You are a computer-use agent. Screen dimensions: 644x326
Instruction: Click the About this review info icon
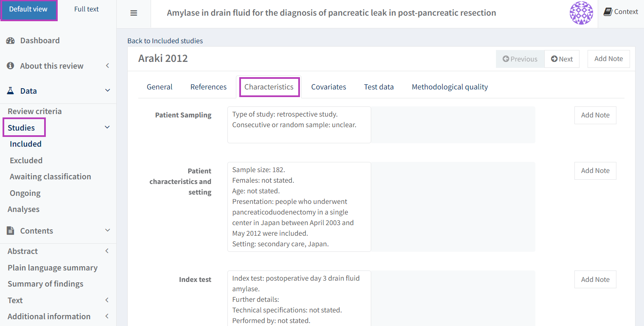click(11, 66)
